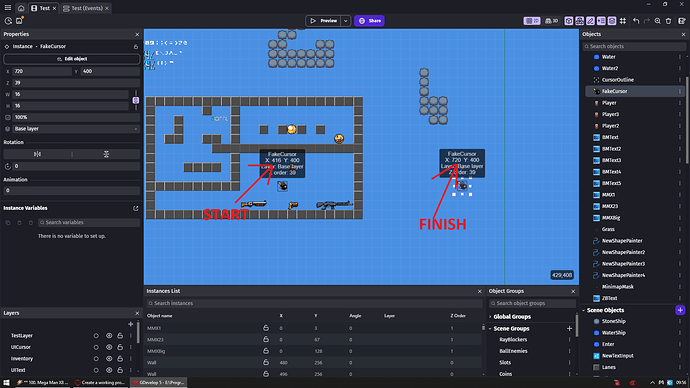Switch to 3D view mode

(551, 21)
